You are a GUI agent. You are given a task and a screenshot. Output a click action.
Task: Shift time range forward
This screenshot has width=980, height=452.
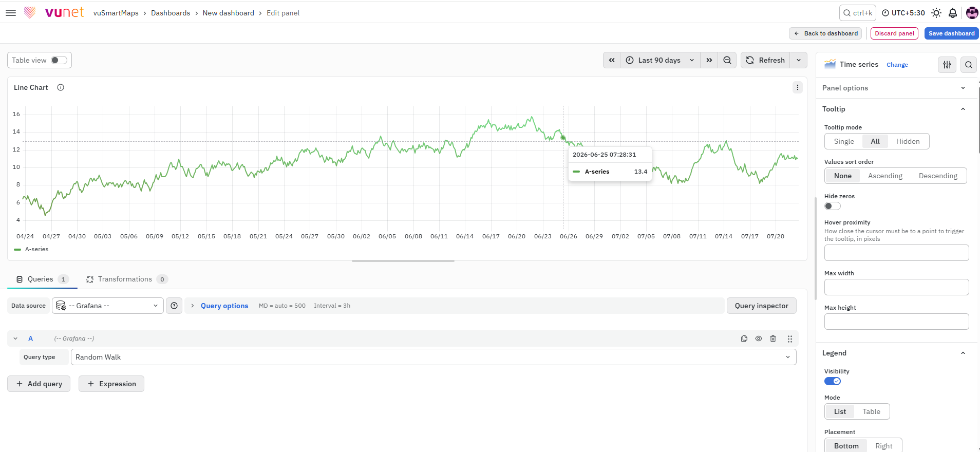[709, 60]
